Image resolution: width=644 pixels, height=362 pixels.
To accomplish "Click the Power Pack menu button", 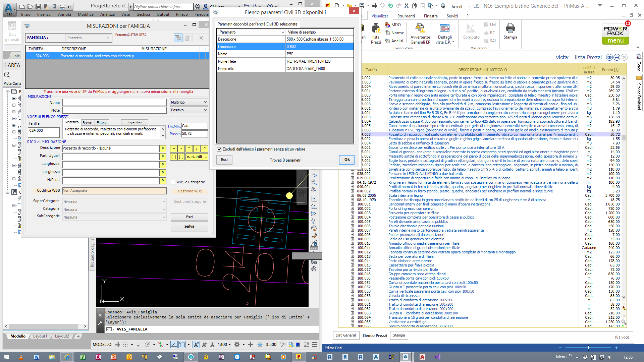I will point(615,34).
